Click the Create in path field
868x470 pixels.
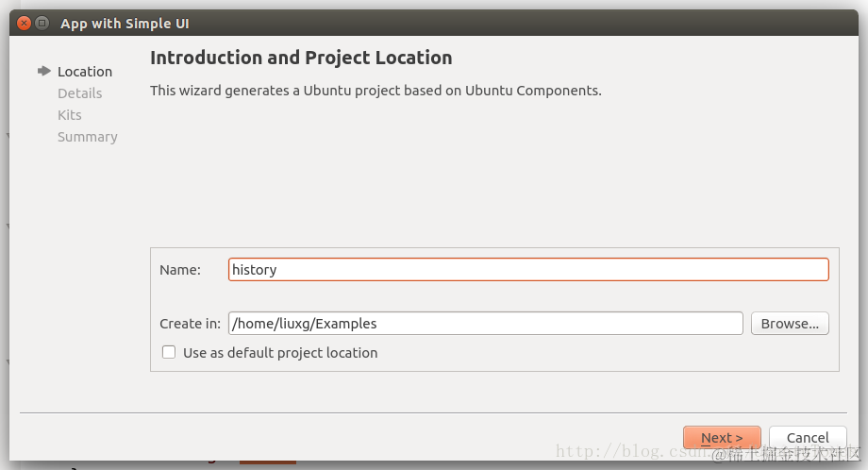[485, 324]
